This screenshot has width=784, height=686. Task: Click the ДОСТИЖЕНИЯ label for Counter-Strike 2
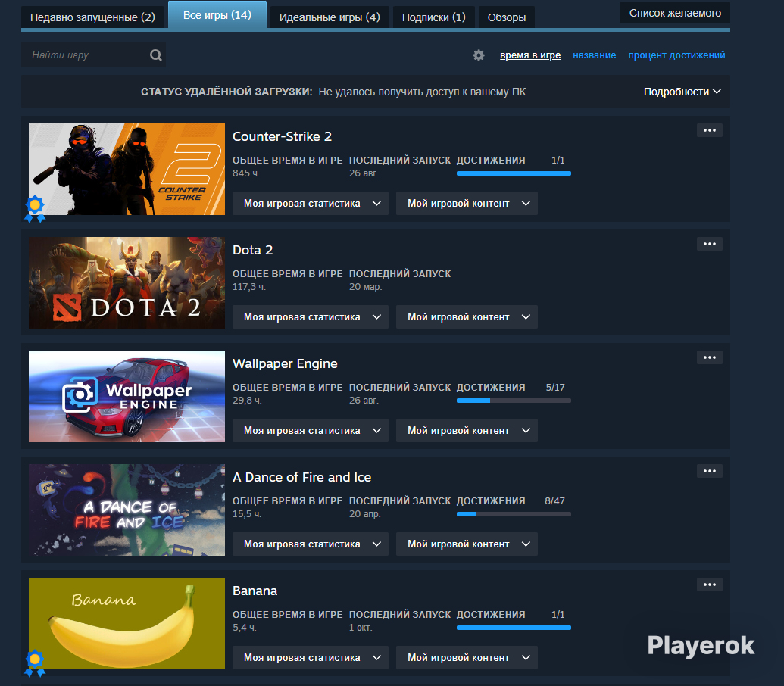pyautogui.click(x=491, y=161)
